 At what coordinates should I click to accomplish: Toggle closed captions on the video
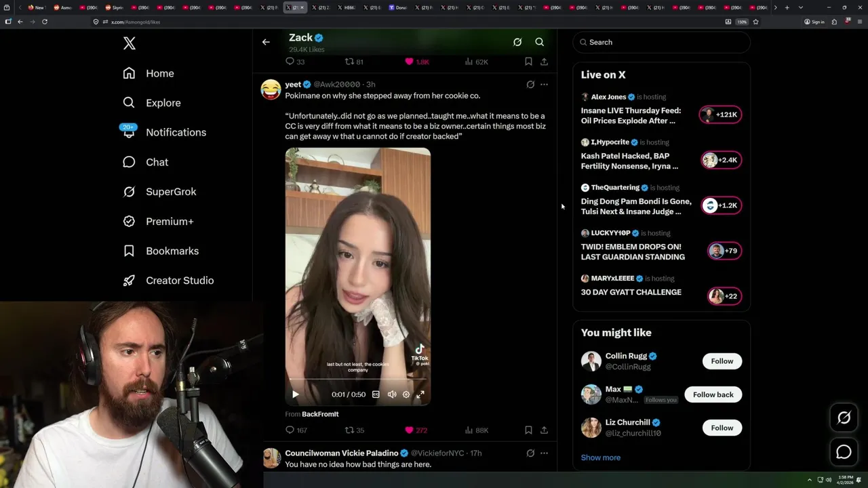click(376, 394)
